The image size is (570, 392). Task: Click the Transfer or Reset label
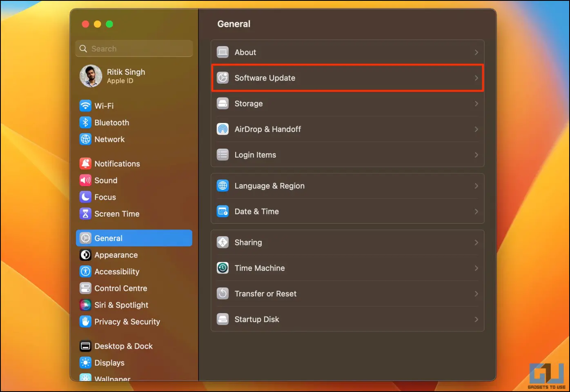click(x=265, y=294)
